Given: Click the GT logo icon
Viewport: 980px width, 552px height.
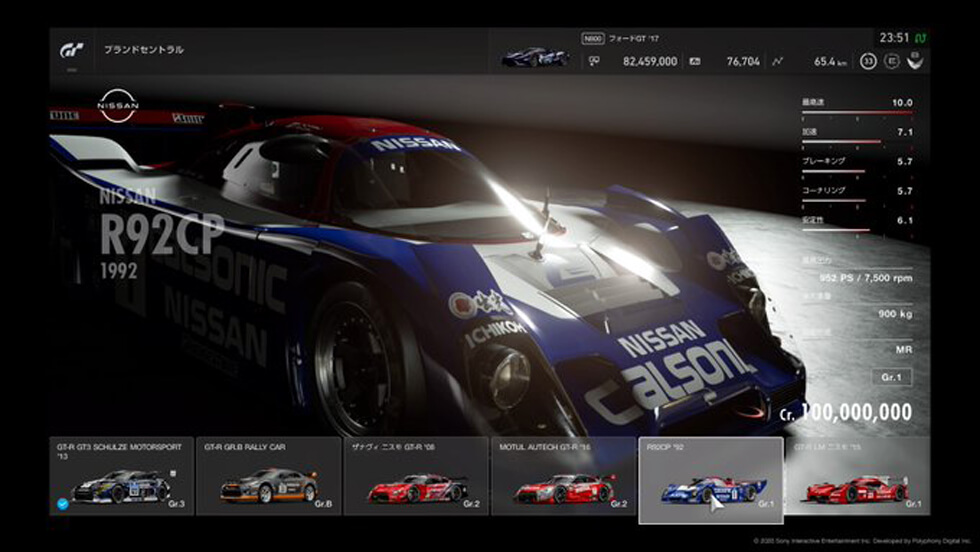Looking at the screenshot, I should point(72,50).
